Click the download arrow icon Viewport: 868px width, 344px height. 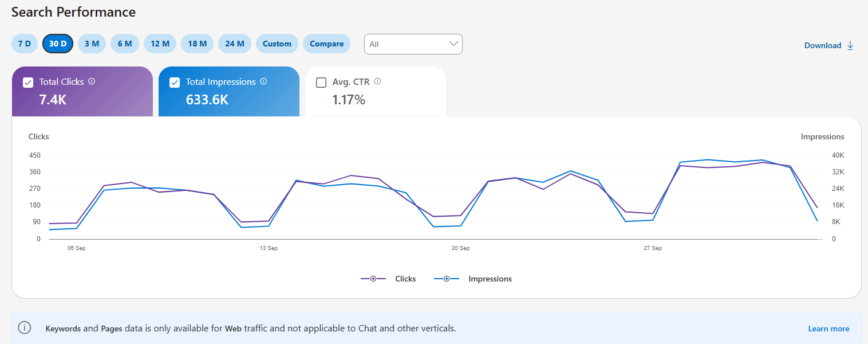[x=850, y=45]
